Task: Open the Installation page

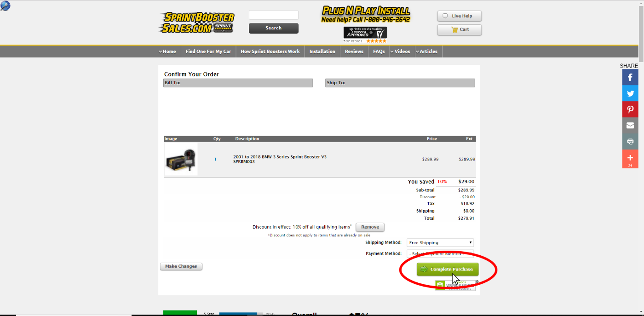Action: pos(322,52)
